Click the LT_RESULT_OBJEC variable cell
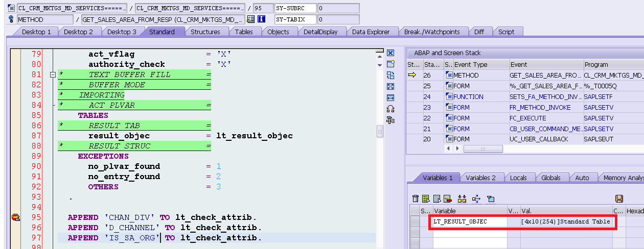Viewport: 644px width, 249px height. point(470,221)
